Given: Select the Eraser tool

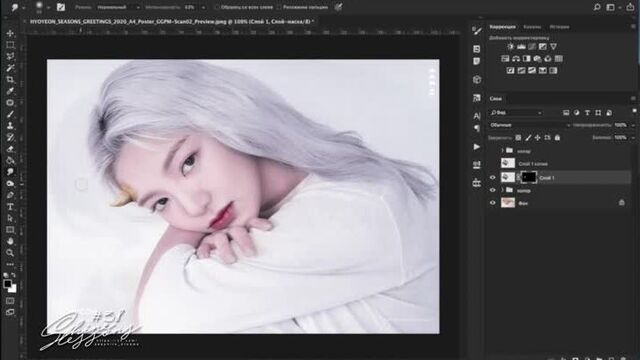Looking at the screenshot, I should [10, 149].
